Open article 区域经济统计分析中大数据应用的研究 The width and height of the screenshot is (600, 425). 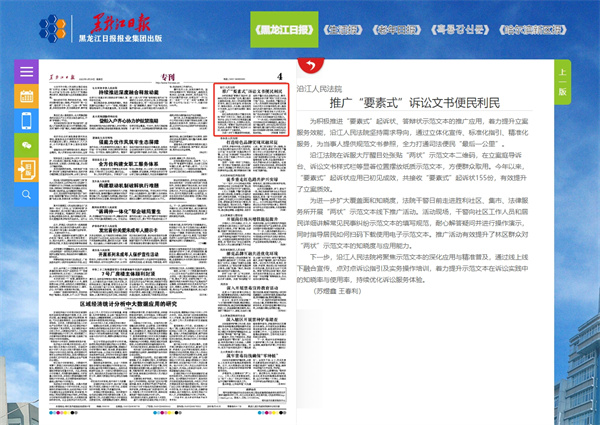(129, 304)
